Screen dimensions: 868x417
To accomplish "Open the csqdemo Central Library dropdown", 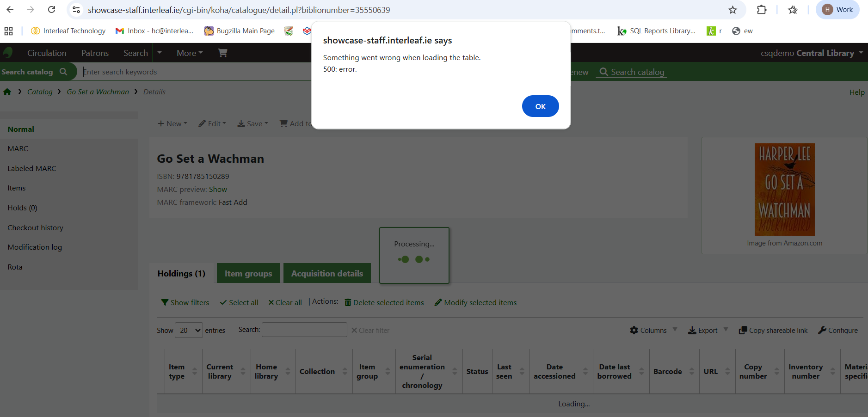I will pos(812,53).
